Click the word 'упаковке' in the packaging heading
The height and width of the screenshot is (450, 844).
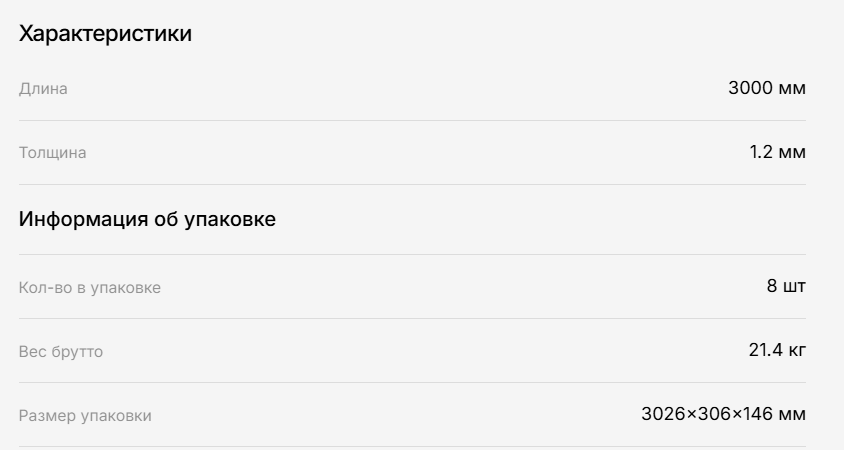pyautogui.click(x=230, y=219)
